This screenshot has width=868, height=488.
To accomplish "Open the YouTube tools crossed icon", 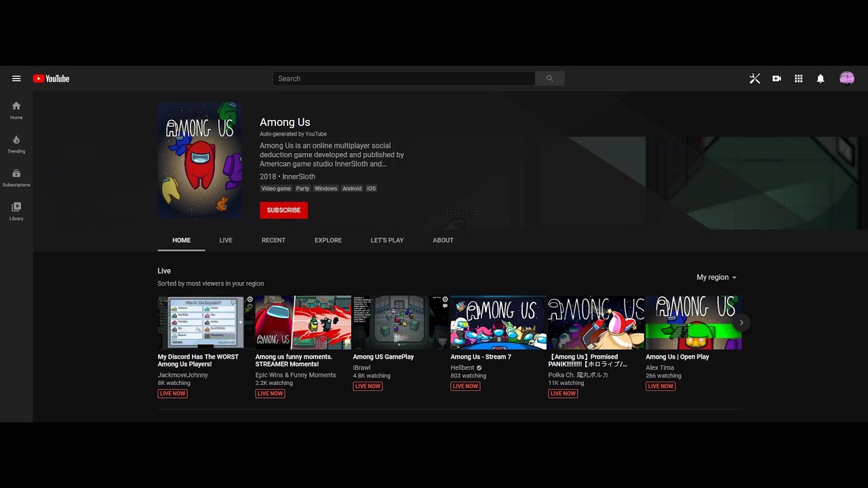I will [x=755, y=79].
